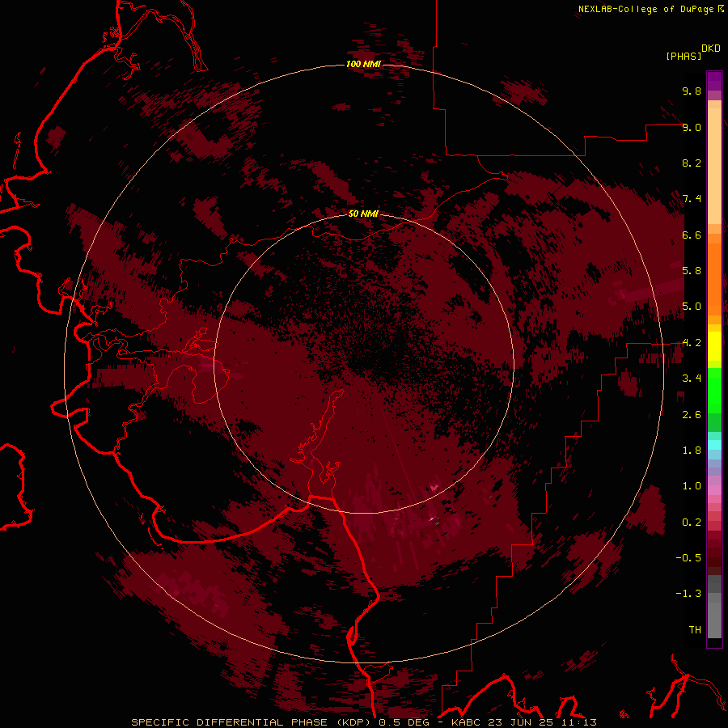This screenshot has height=728, width=728.
Task: Click the [PHAS] legend header
Action: point(684,56)
